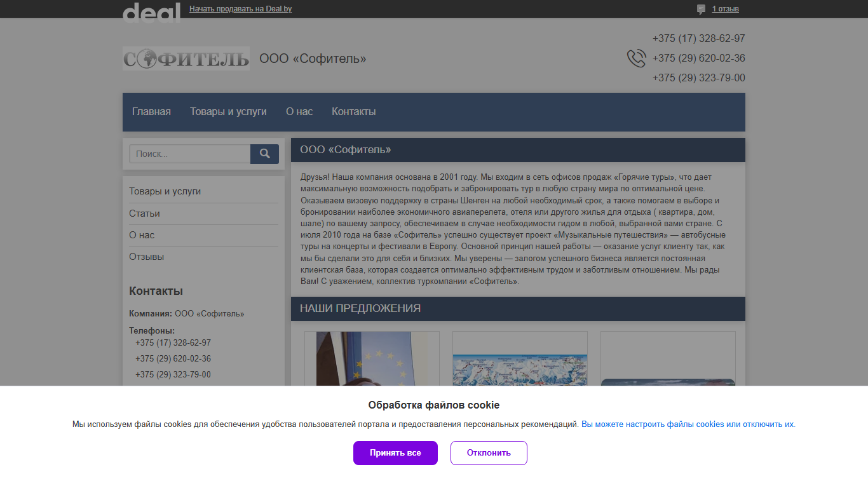The image size is (868, 488).
Task: Open the cookie settings link
Action: 688,424
